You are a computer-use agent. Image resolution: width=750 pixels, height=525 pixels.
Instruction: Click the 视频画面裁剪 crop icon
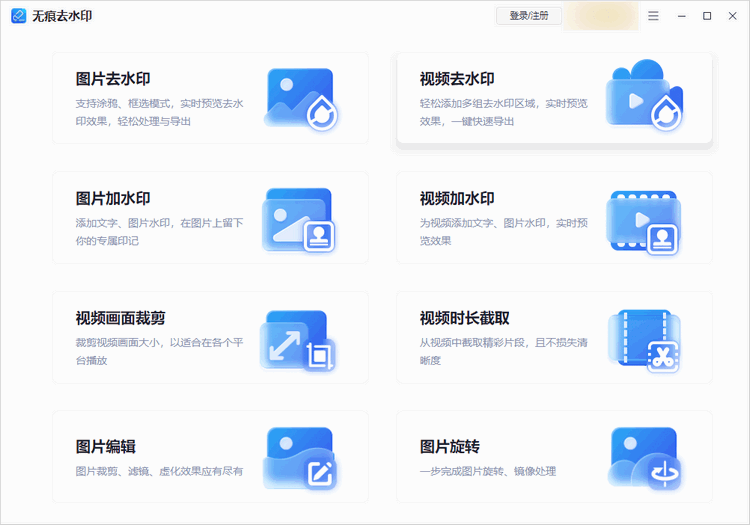click(x=298, y=340)
